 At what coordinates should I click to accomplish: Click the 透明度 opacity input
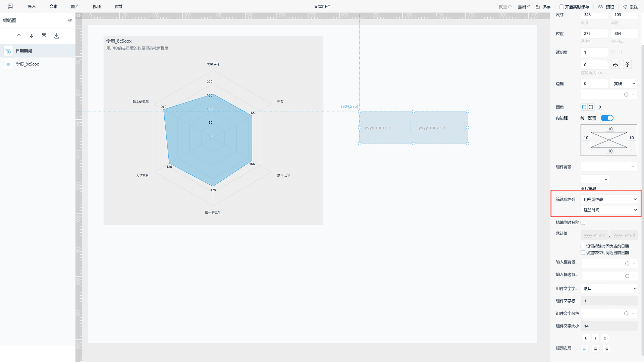(594, 52)
